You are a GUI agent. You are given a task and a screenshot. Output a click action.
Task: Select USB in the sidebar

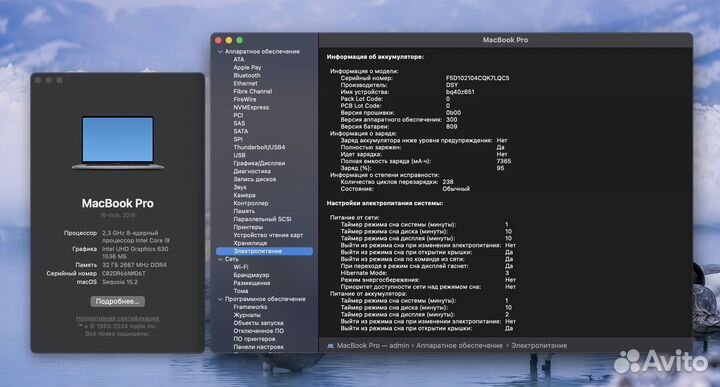(x=239, y=156)
